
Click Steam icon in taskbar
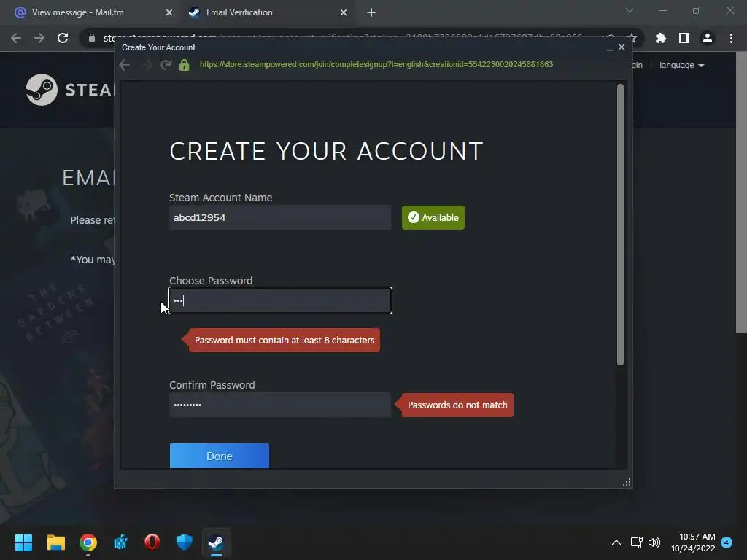click(x=216, y=542)
